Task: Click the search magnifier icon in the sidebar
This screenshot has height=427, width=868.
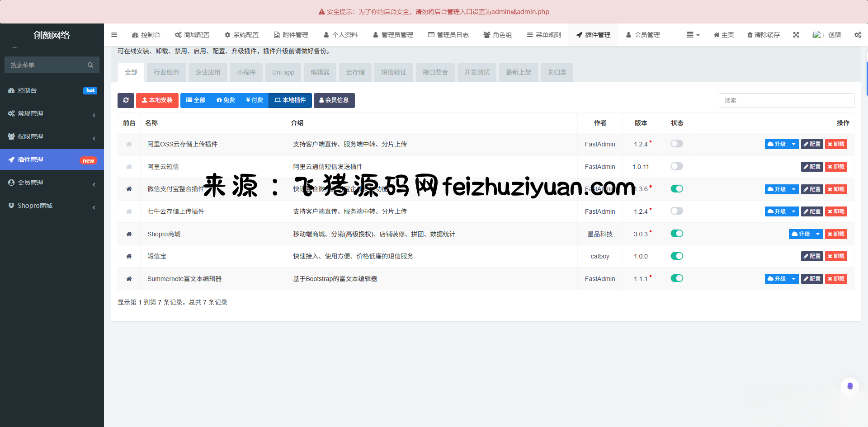Action: 90,65
